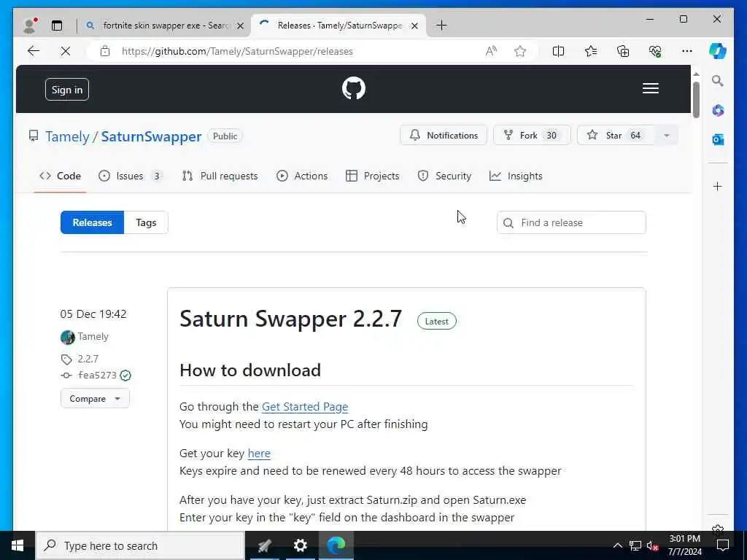Open the Tamely owner link
Viewport: 747px width, 560px height.
tap(67, 136)
